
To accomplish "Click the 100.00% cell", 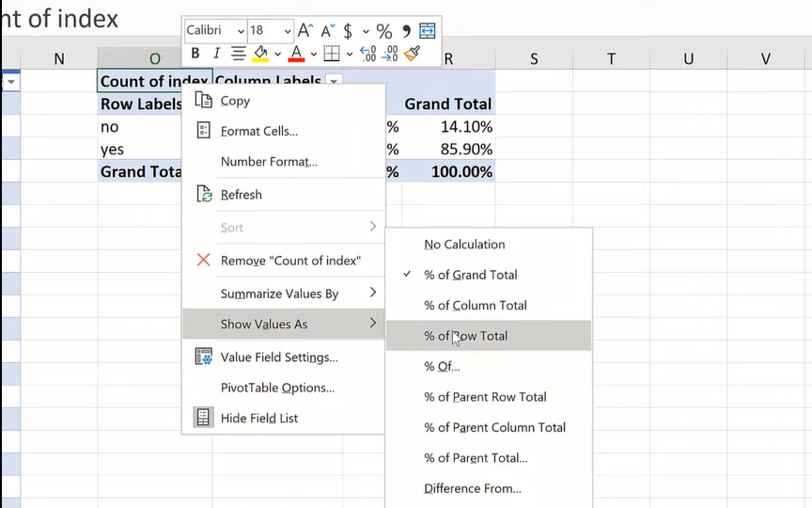I will (448, 171).
